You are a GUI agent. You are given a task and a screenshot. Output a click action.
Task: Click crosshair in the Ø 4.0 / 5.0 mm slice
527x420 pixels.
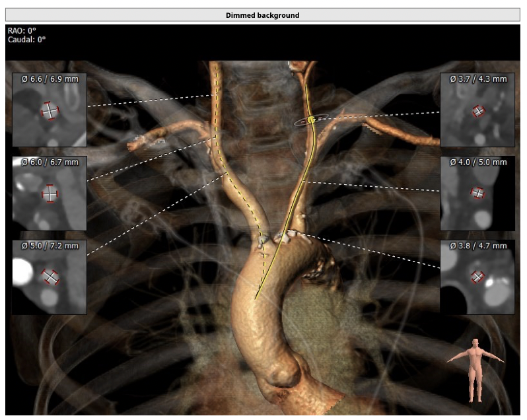click(477, 193)
